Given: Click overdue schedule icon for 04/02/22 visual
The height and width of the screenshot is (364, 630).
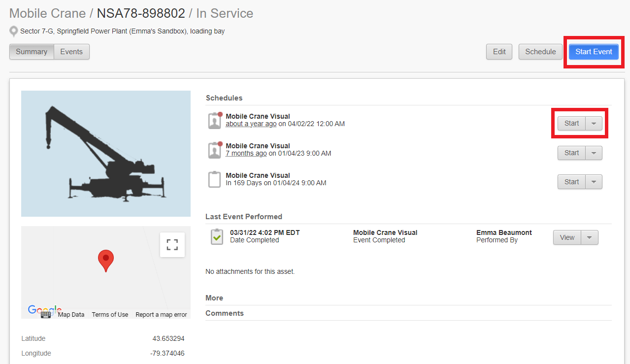Looking at the screenshot, I should click(x=215, y=121).
